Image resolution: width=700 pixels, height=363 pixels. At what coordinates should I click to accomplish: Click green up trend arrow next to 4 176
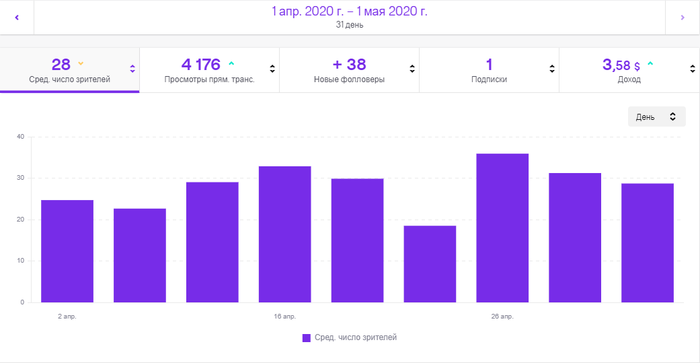(231, 64)
